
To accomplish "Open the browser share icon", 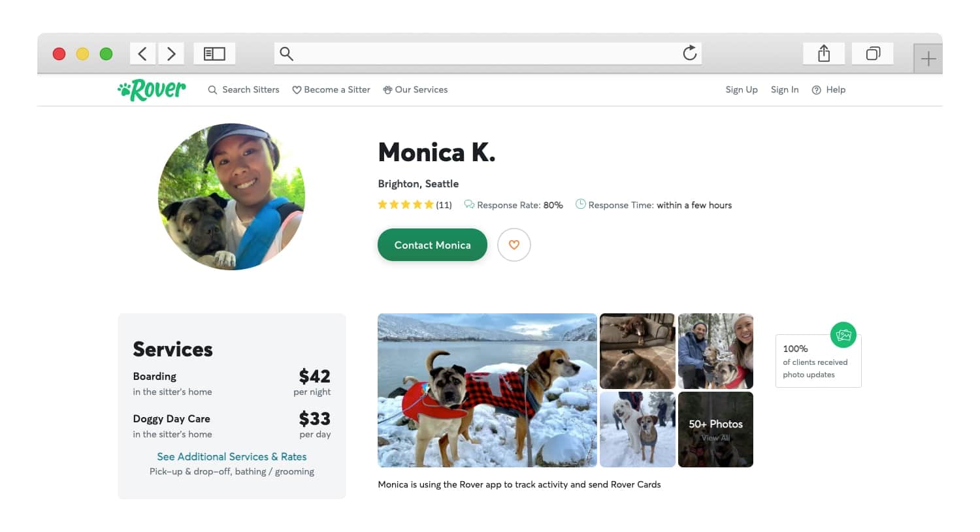I will 823,54.
